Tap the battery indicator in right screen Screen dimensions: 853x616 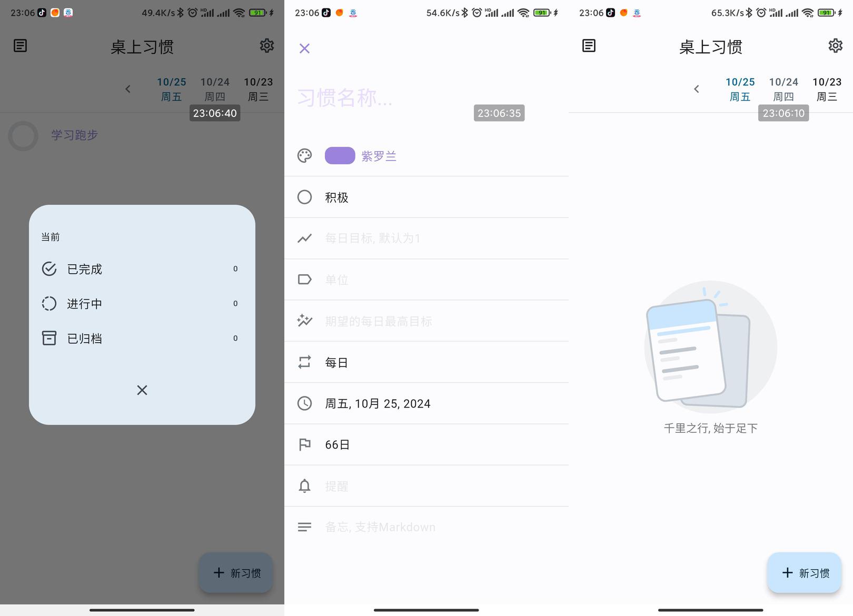[827, 13]
